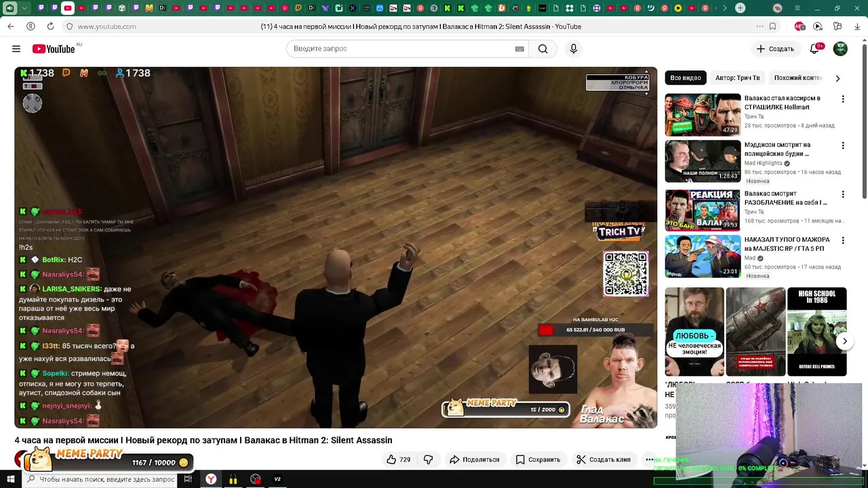Open Task View on the taskbar
Image resolution: width=868 pixels, height=488 pixels.
click(x=188, y=479)
